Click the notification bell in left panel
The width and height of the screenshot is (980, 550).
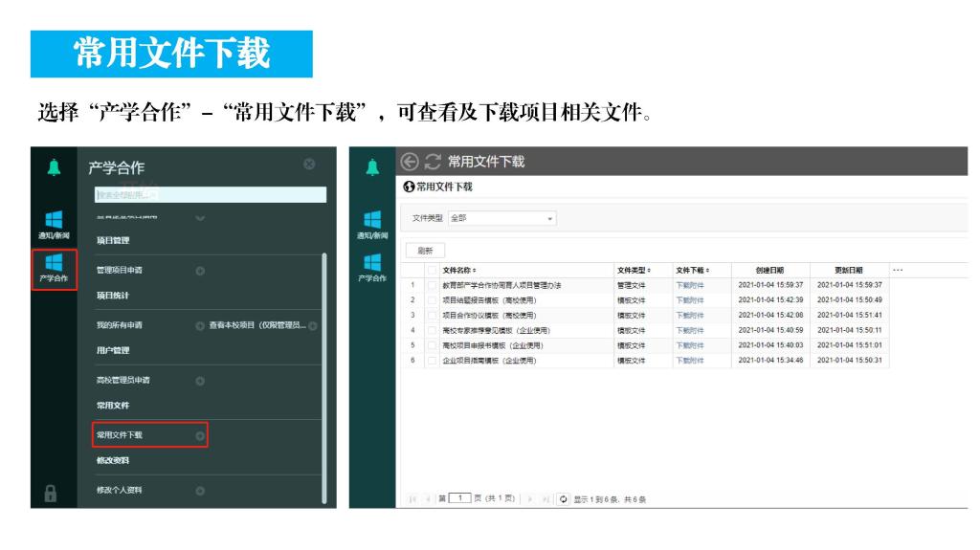(x=53, y=168)
